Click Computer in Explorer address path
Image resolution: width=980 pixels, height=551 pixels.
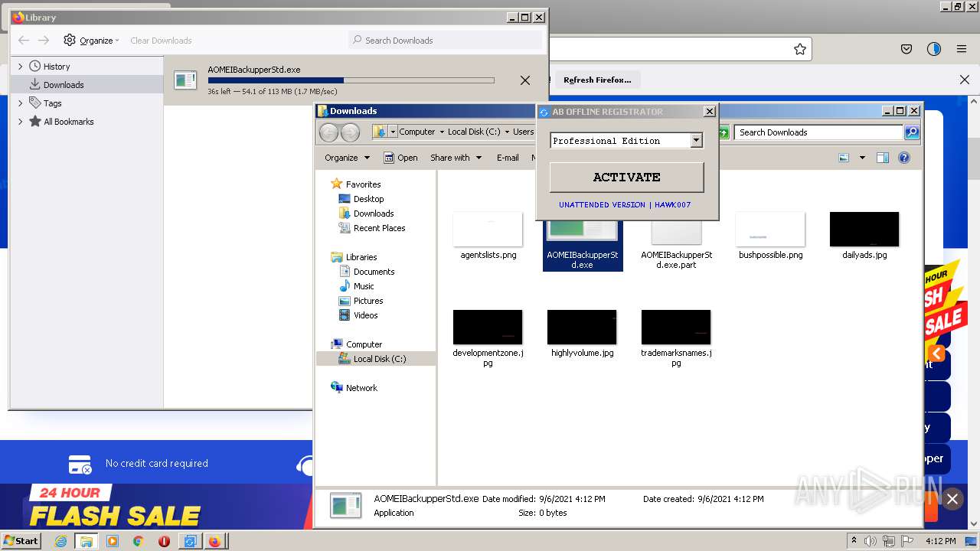[x=416, y=132]
